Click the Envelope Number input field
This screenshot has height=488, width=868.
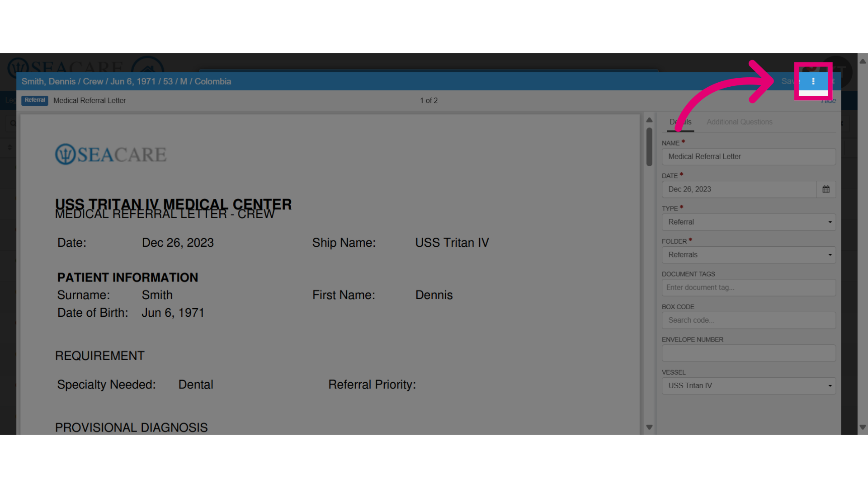pyautogui.click(x=749, y=353)
